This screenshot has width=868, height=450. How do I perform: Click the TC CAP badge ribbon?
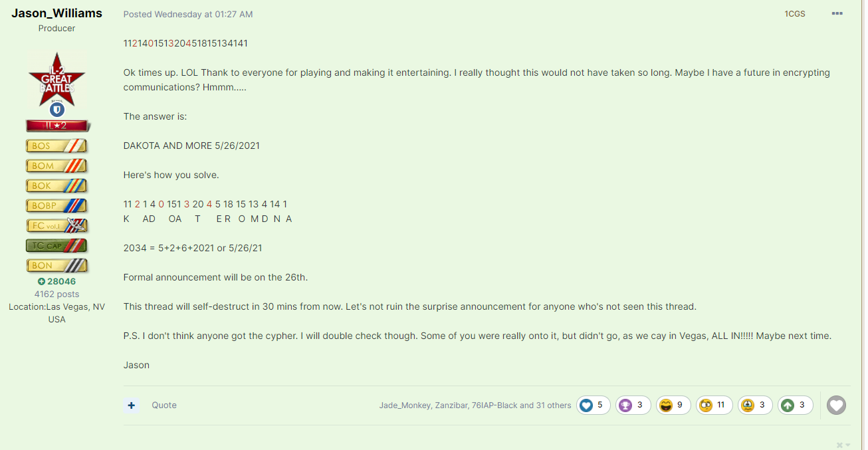point(57,245)
